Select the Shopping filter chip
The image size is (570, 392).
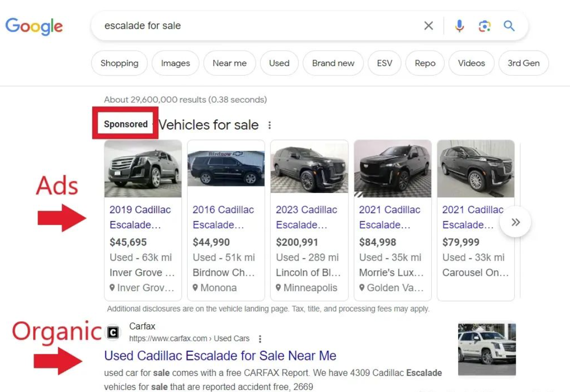click(x=120, y=63)
